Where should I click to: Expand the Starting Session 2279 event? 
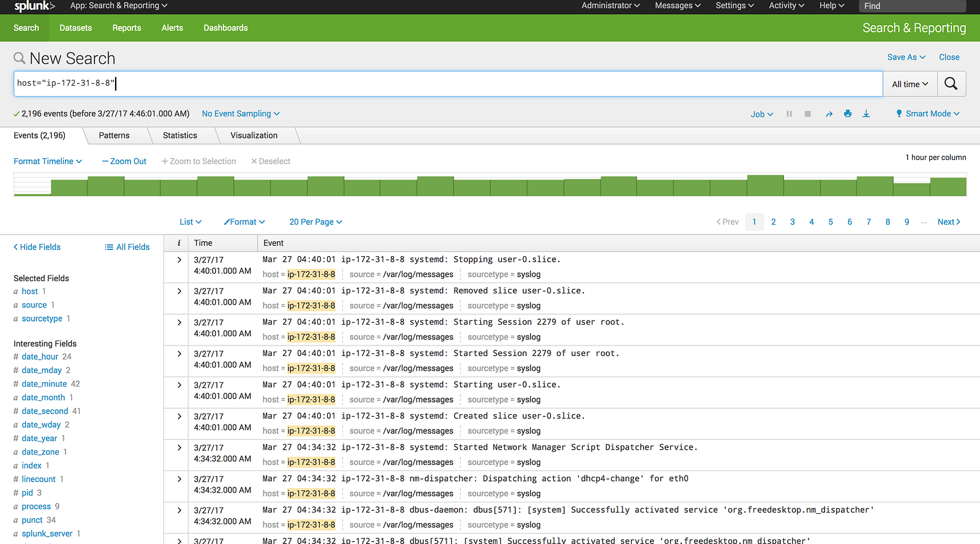pyautogui.click(x=179, y=322)
